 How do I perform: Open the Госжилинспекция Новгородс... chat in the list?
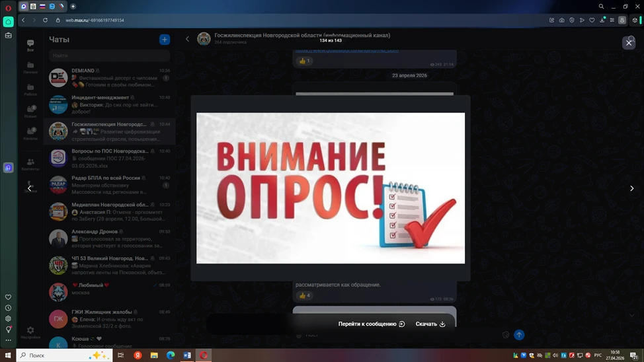(x=109, y=131)
